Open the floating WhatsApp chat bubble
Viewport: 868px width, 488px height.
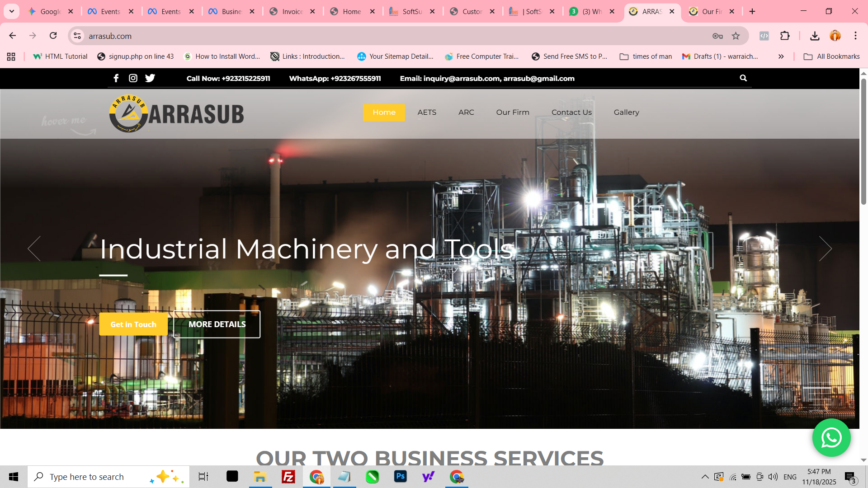(x=832, y=437)
